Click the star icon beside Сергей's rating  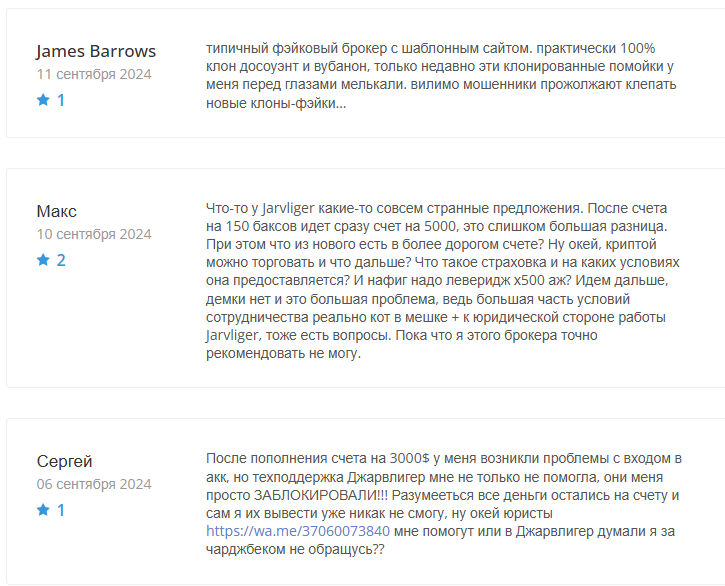43,510
